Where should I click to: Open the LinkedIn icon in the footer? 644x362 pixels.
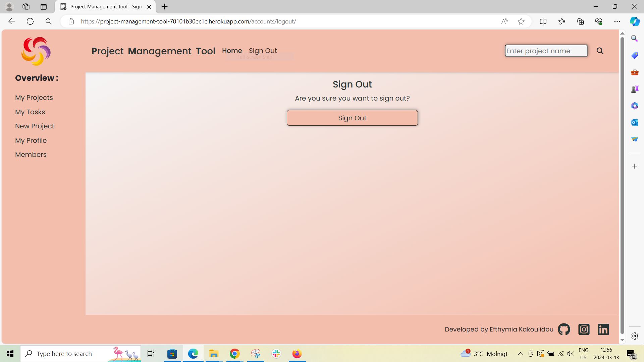[603, 329]
